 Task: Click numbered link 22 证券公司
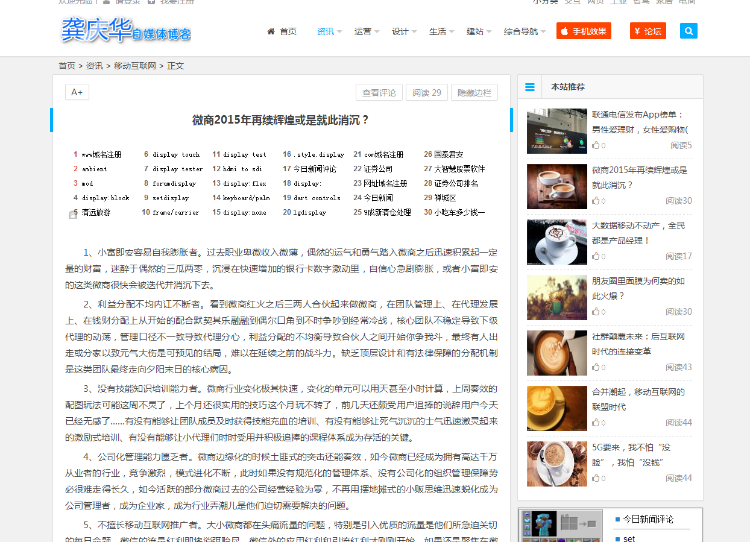(x=378, y=169)
